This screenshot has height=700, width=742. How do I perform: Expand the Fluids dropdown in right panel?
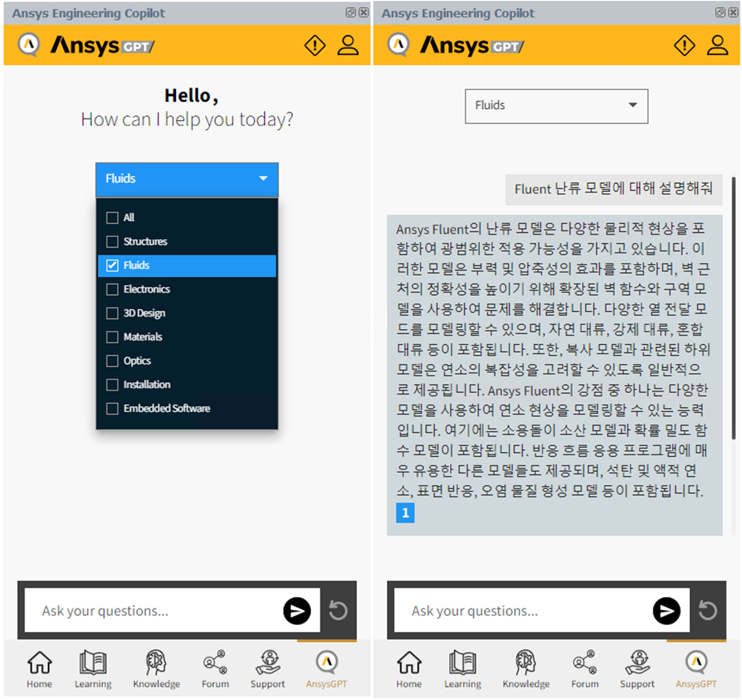tap(556, 106)
